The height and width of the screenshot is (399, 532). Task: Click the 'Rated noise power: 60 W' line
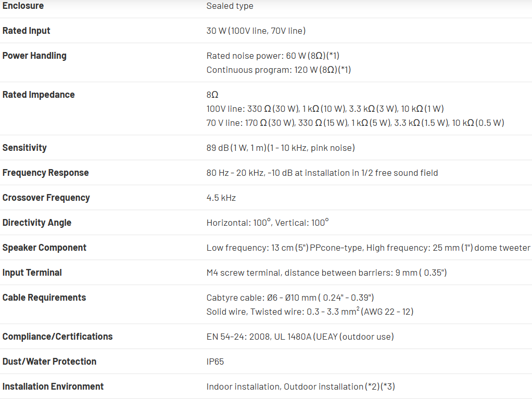click(x=273, y=56)
